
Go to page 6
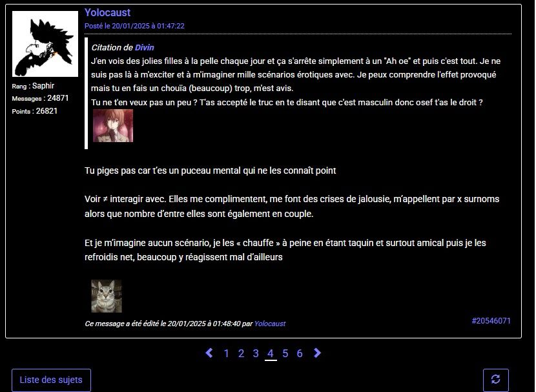[x=300, y=353]
